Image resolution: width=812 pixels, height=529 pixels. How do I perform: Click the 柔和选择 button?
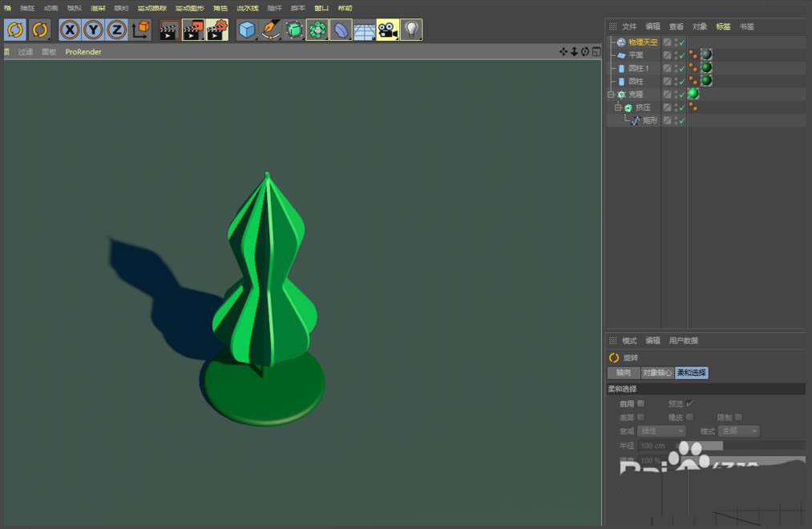point(691,373)
